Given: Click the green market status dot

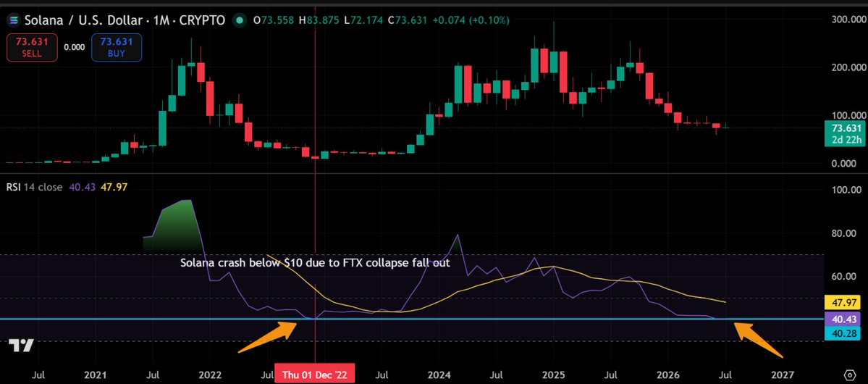Looking at the screenshot, I should pyautogui.click(x=239, y=20).
